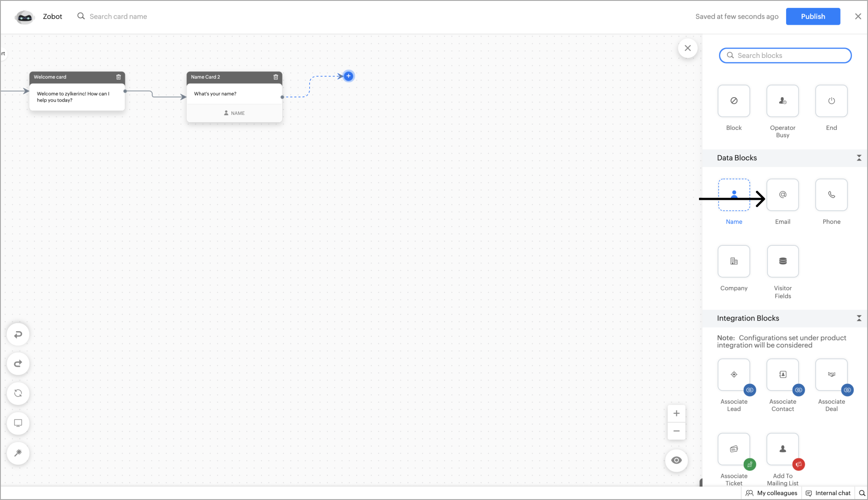Image resolution: width=868 pixels, height=500 pixels.
Task: Zoom in the canvas with plus button
Action: [676, 413]
